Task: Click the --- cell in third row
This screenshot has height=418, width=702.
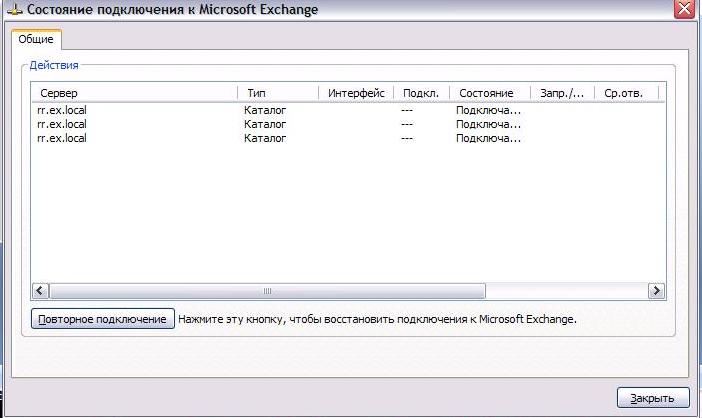Action: pyautogui.click(x=407, y=138)
